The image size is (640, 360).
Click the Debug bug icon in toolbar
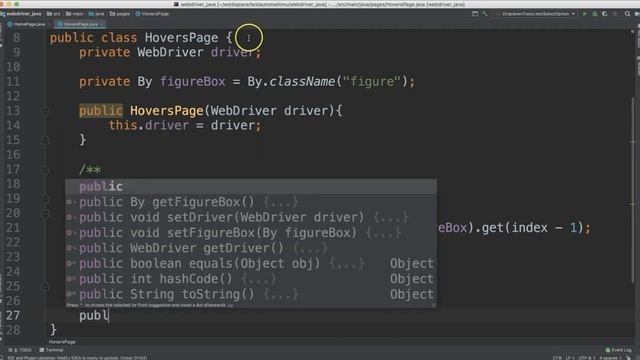click(595, 14)
